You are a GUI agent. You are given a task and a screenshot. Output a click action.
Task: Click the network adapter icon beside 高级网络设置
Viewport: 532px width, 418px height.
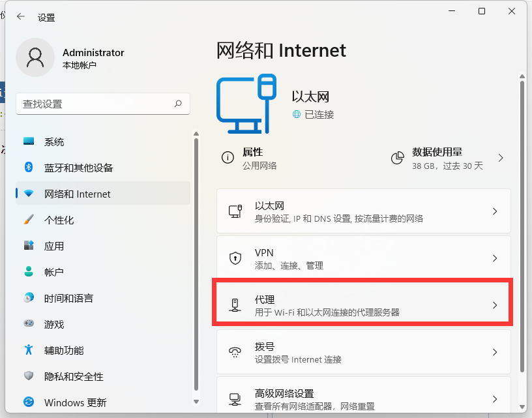coord(235,399)
